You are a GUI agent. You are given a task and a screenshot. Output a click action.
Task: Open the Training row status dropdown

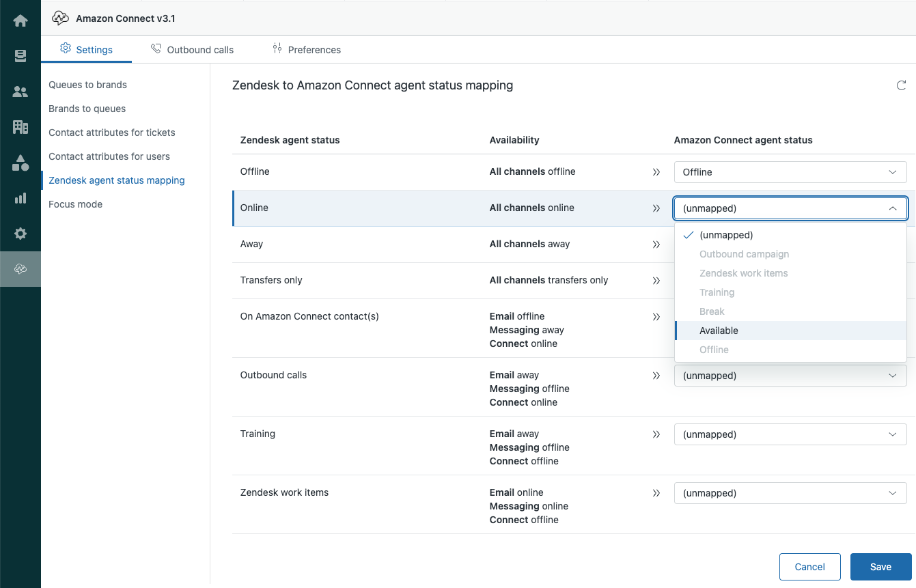click(790, 434)
